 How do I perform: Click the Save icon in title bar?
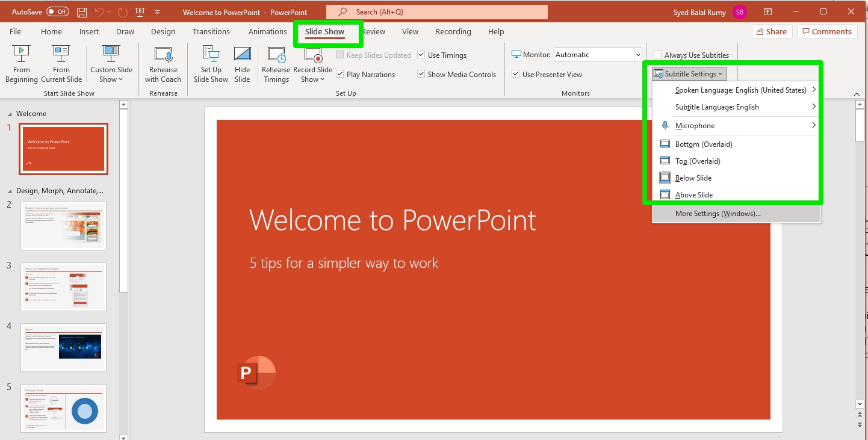click(x=82, y=12)
